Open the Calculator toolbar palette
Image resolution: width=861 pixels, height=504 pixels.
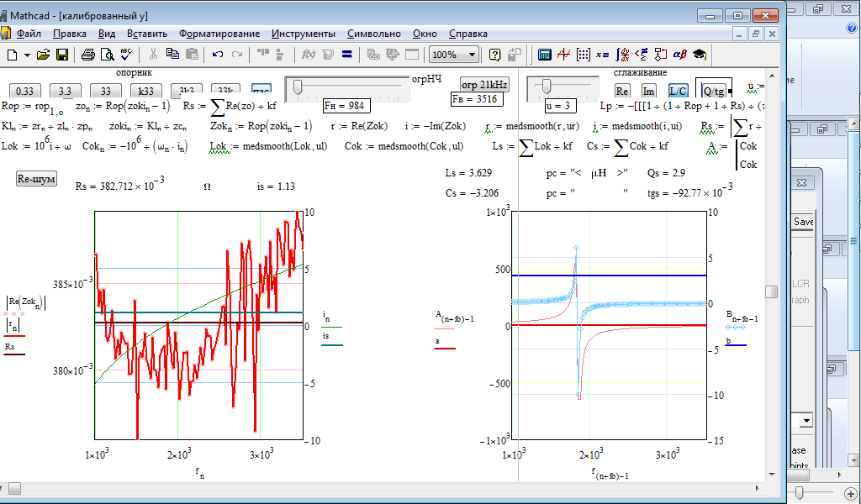click(x=545, y=55)
